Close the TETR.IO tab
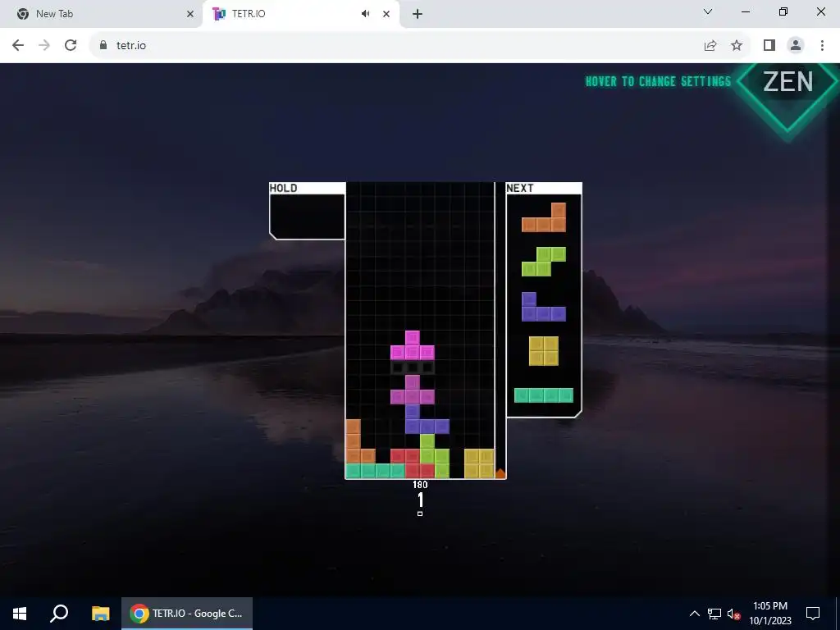The height and width of the screenshot is (630, 840). pos(386,14)
